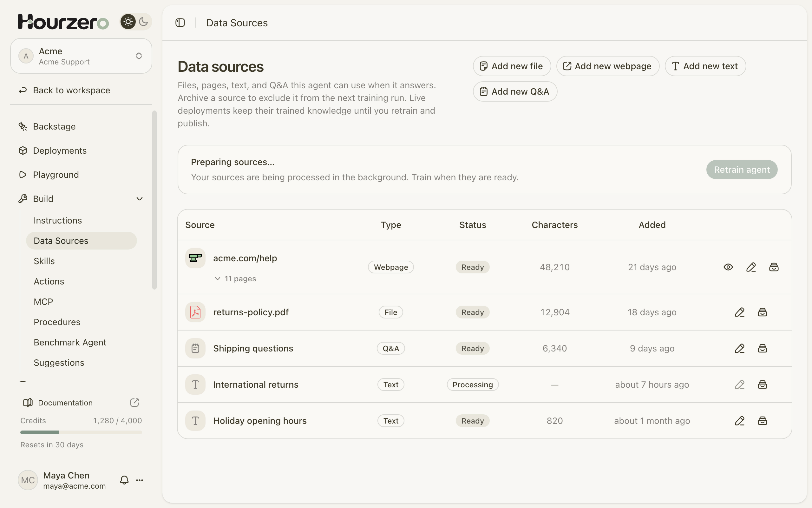This screenshot has width=812, height=508.
Task: Archive International returns source
Action: [762, 384]
